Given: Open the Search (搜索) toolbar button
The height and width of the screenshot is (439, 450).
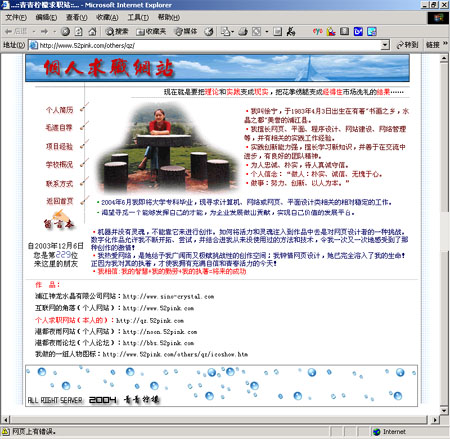Looking at the screenshot, I should (117, 32).
